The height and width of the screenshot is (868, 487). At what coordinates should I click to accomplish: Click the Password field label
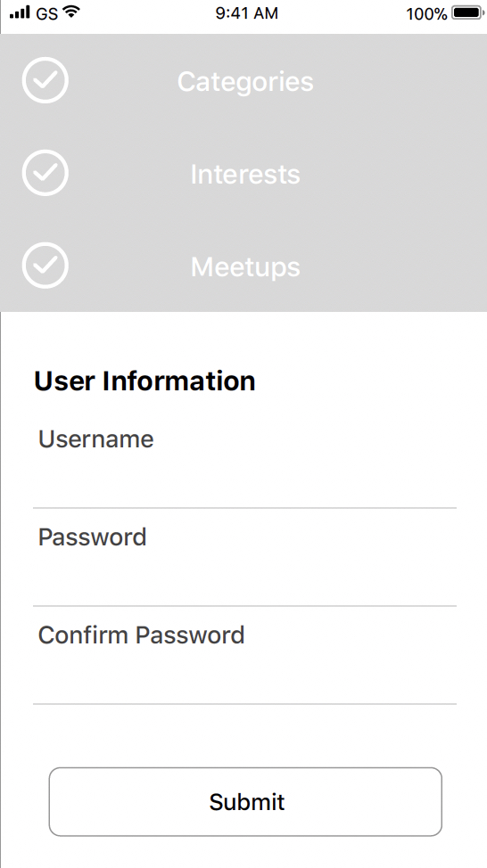click(x=93, y=537)
